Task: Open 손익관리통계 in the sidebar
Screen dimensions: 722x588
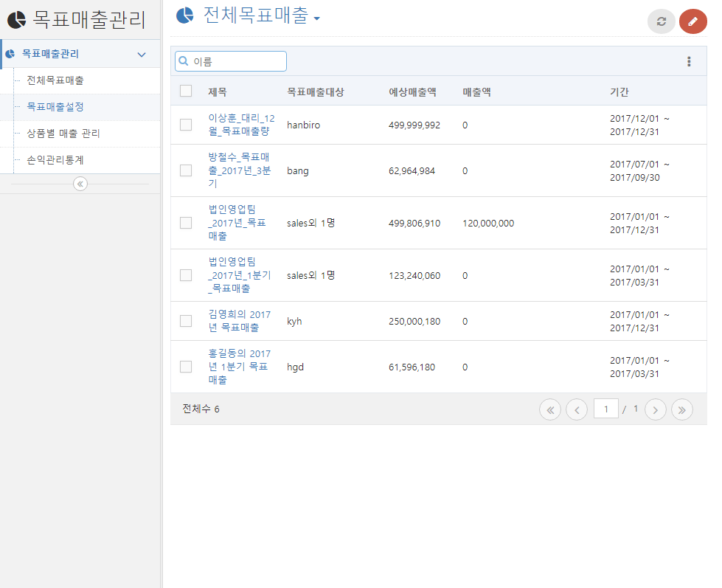Action: (55, 160)
